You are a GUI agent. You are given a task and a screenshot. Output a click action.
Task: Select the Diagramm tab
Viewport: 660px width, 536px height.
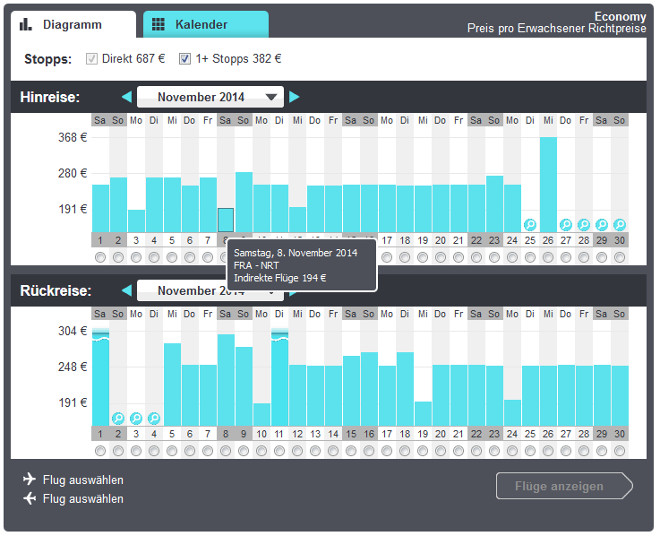point(73,25)
